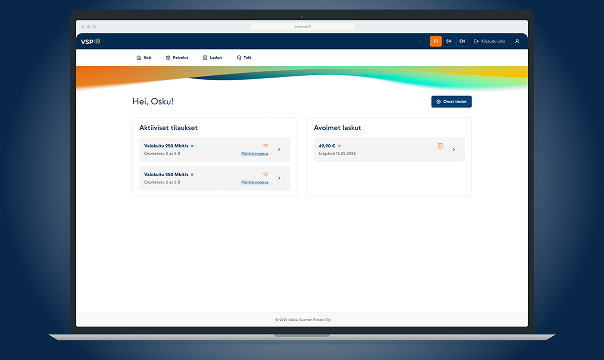Viewport: 604px width, 360px height.
Task: Open the user profile icon
Action: point(517,41)
